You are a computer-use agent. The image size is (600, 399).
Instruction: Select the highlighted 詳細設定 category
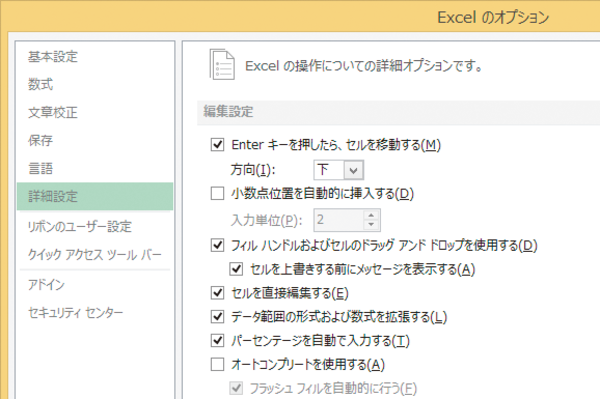click(95, 196)
